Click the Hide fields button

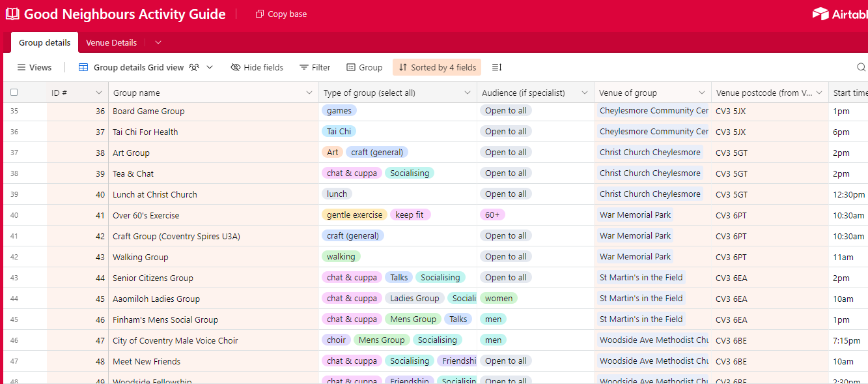[x=257, y=67]
